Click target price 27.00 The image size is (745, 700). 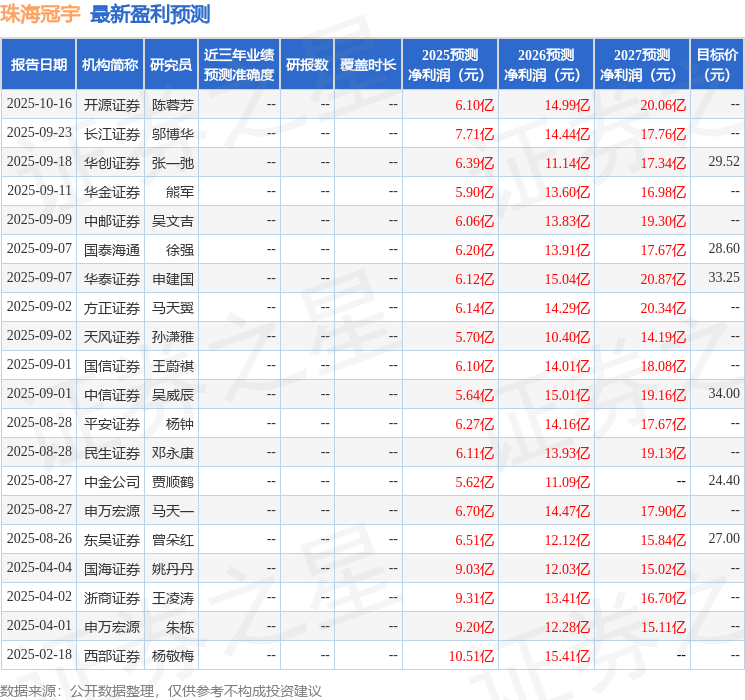pos(724,538)
